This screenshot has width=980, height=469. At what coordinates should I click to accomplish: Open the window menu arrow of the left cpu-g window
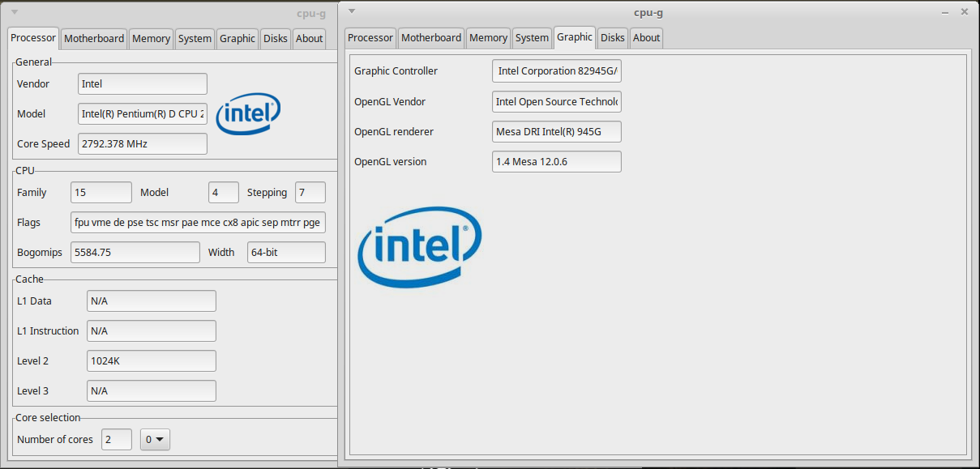14,12
